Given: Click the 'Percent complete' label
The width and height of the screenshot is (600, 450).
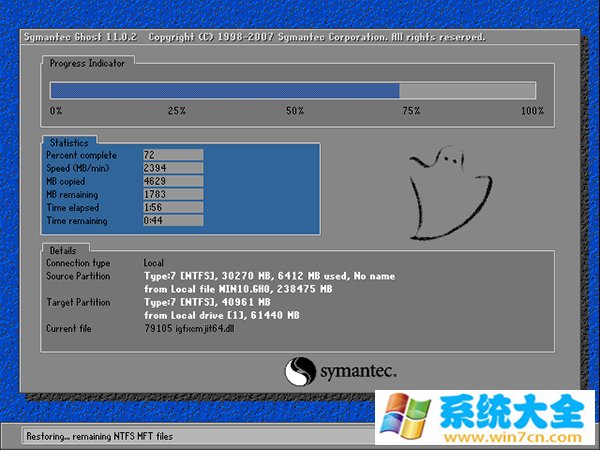Looking at the screenshot, I should click(82, 155).
